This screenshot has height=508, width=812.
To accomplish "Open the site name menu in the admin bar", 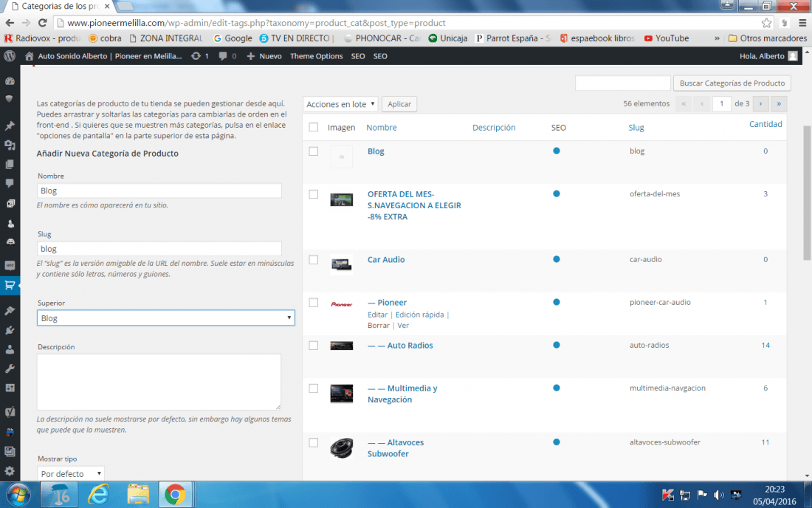I will click(103, 56).
